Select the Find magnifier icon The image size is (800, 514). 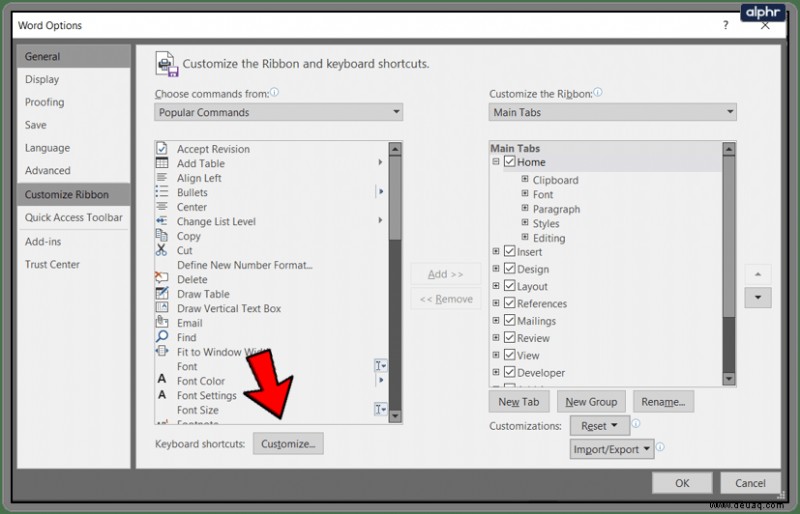[x=162, y=337]
